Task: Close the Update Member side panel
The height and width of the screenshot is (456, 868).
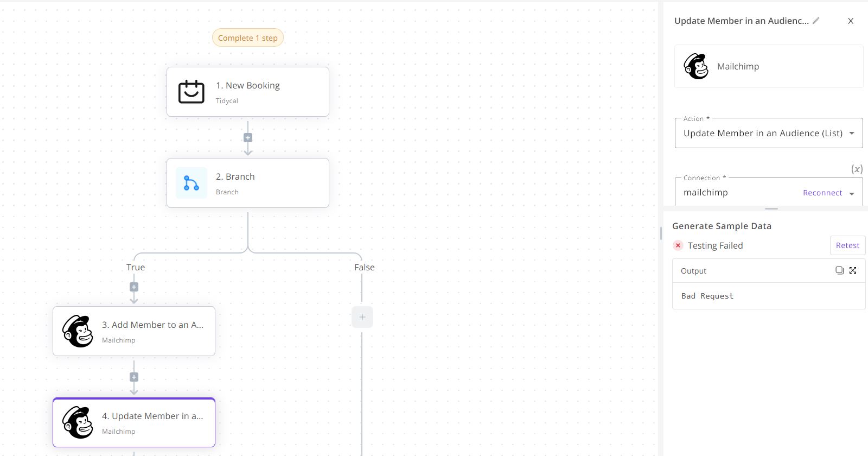Action: click(850, 21)
